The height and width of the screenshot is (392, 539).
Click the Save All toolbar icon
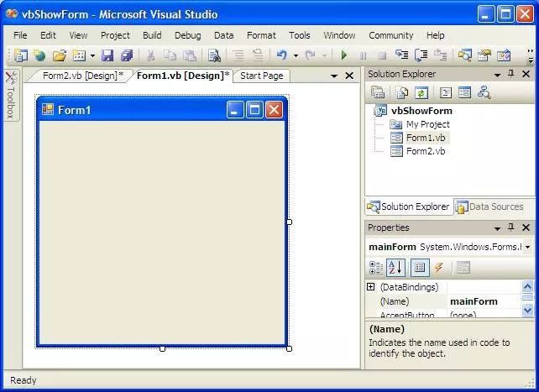point(126,55)
